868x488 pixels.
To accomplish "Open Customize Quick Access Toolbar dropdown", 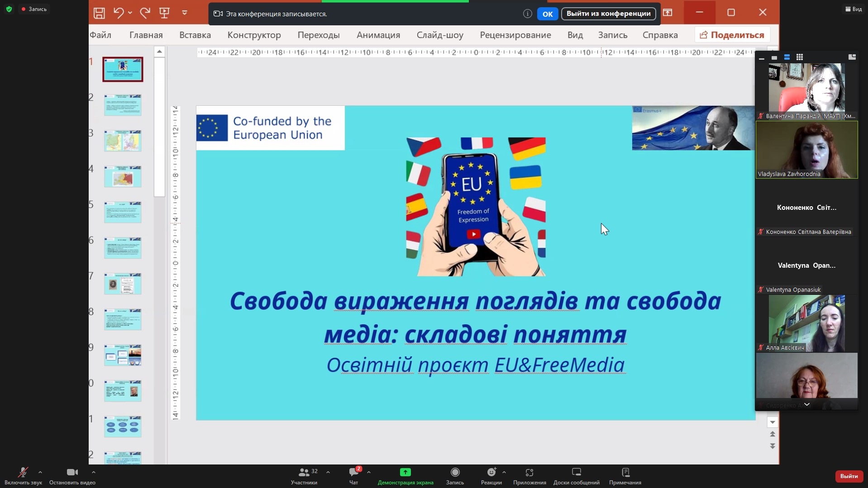I will [x=185, y=13].
